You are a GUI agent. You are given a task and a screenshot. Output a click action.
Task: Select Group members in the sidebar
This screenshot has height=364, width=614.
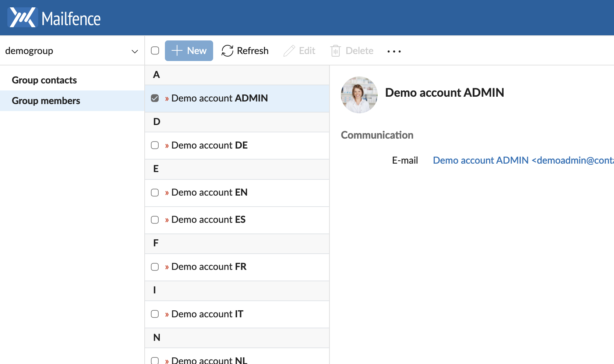(46, 100)
